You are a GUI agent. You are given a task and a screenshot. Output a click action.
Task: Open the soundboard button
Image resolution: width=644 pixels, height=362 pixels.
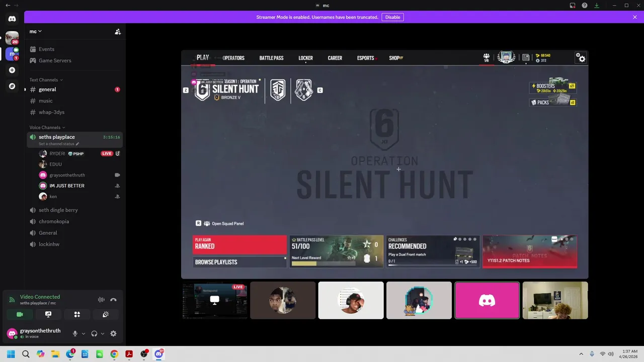pos(106,314)
